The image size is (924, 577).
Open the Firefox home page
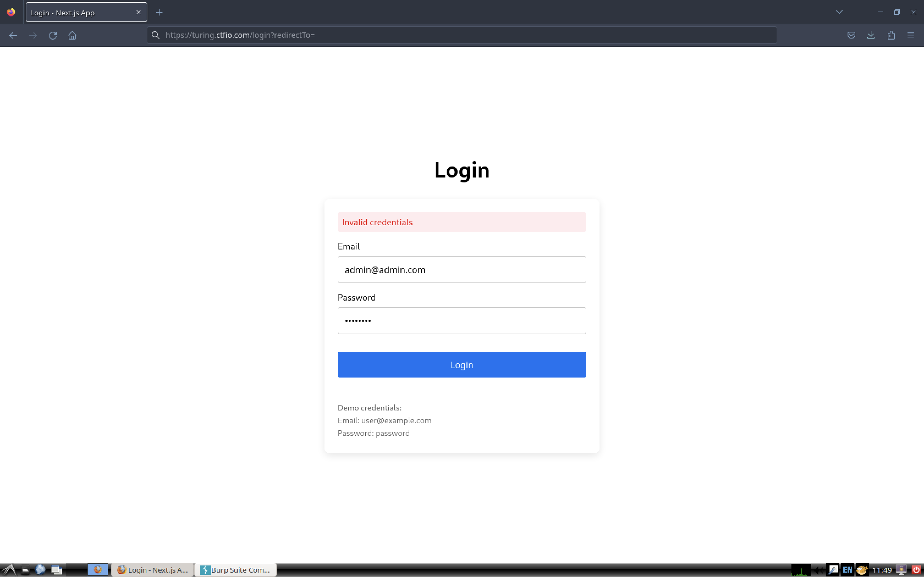coord(72,35)
